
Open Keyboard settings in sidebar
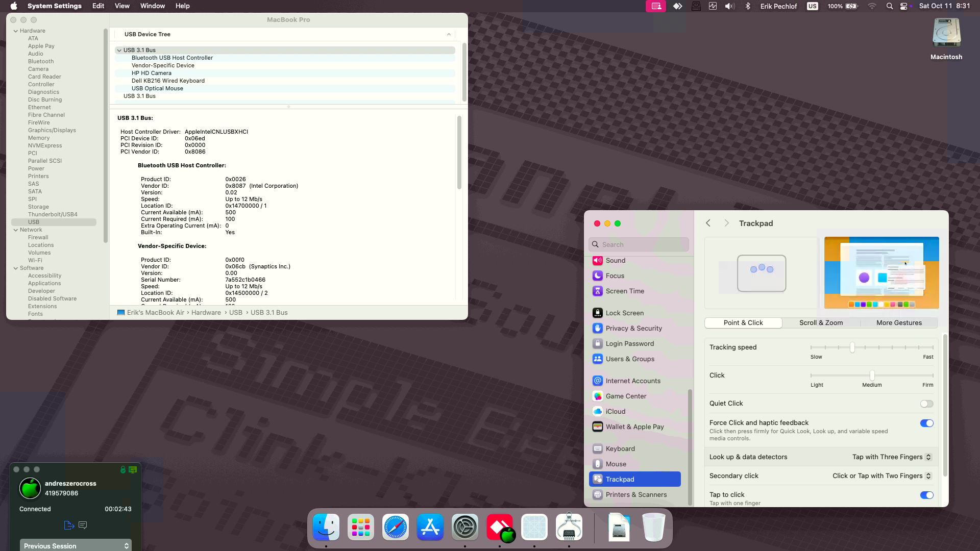(634, 448)
